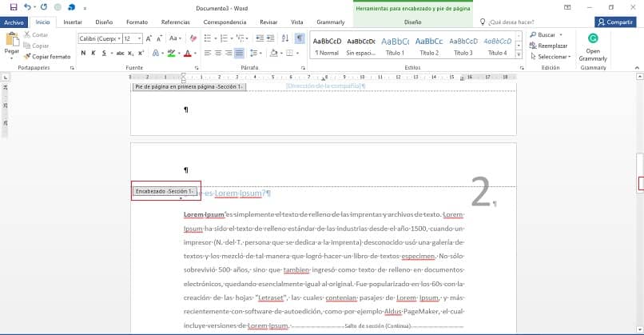Open the red font color swatch
Screen dimensions: 644x335
point(186,54)
